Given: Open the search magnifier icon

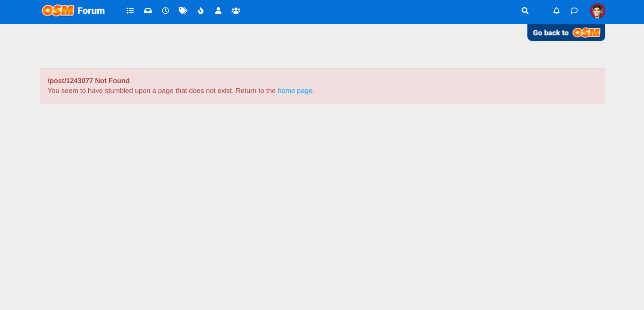Looking at the screenshot, I should click(x=525, y=10).
